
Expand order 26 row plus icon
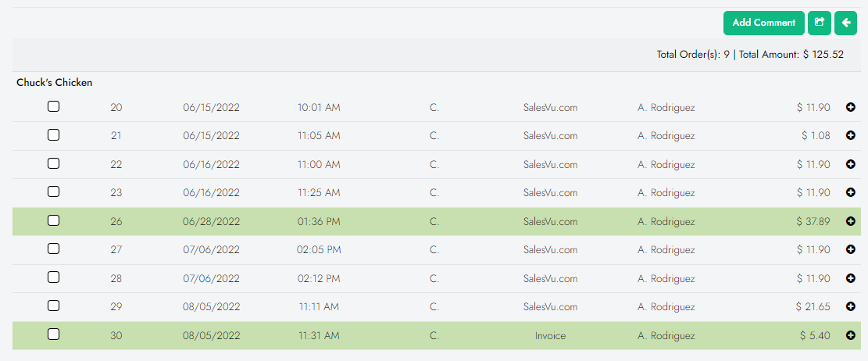(x=851, y=221)
